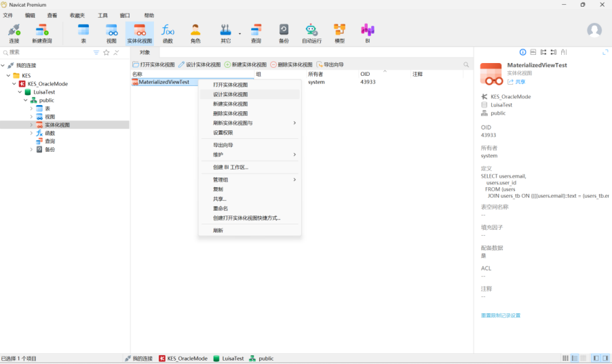Click the 重置限制记录设置 link

click(501, 315)
